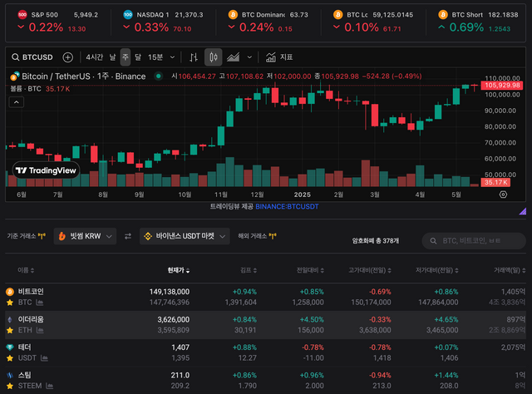Open chart icon next to USDT

(x=44, y=358)
